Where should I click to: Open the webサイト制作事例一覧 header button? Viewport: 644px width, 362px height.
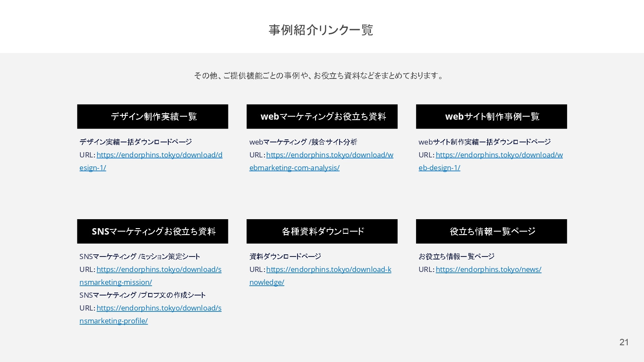(491, 116)
